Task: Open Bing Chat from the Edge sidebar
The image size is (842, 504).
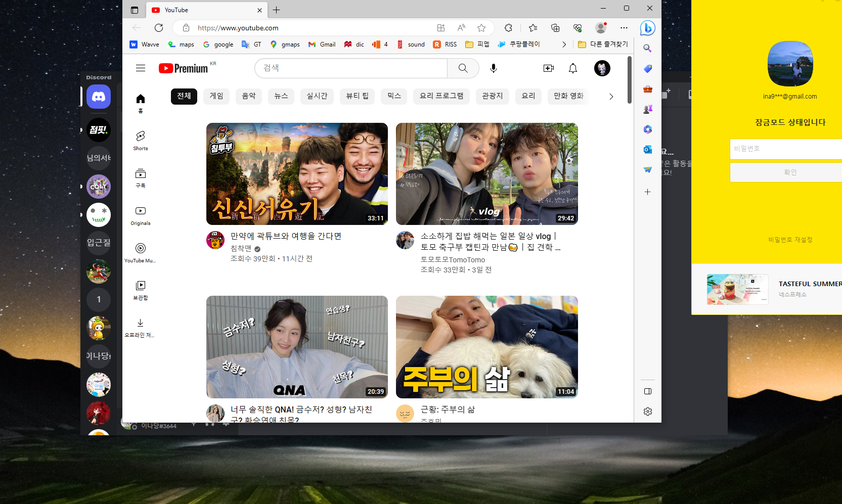Action: click(x=648, y=28)
